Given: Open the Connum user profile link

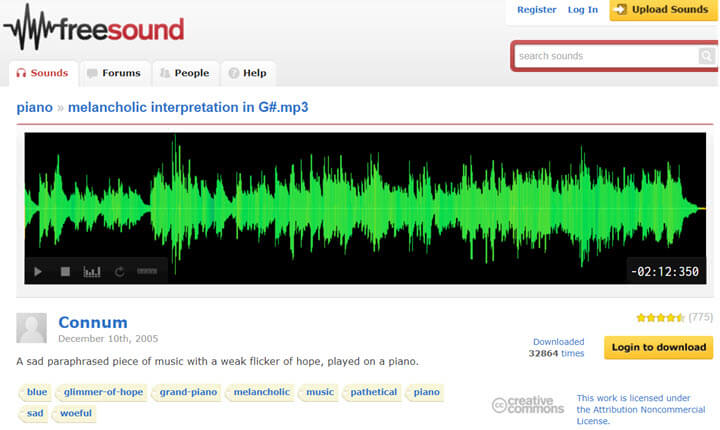Looking at the screenshot, I should [x=93, y=322].
